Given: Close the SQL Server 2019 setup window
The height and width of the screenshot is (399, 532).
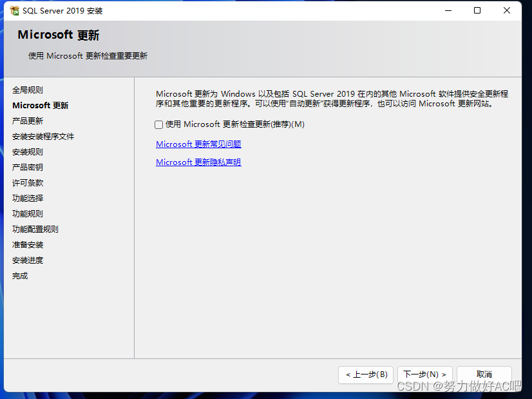Looking at the screenshot, I should click(506, 10).
